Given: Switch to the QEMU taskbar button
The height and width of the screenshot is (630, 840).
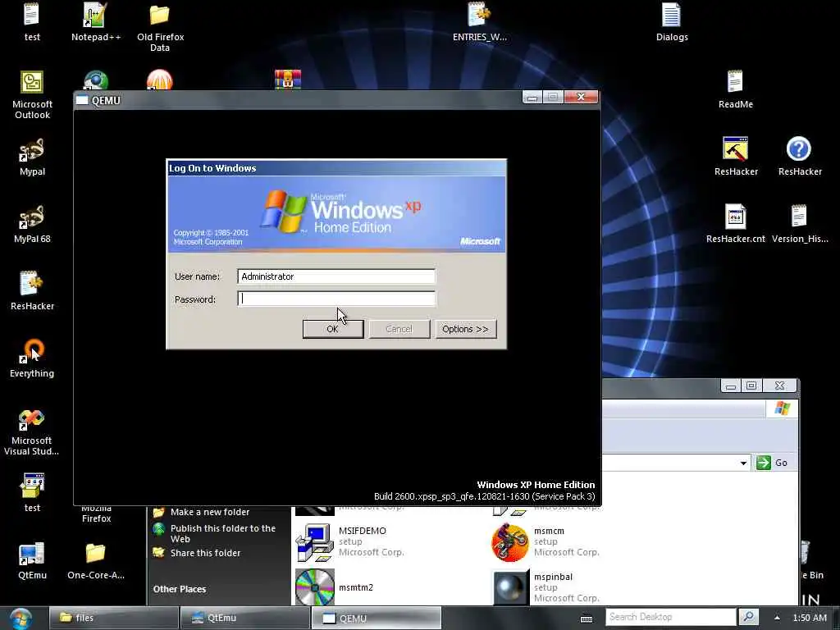Looking at the screenshot, I should [x=376, y=618].
